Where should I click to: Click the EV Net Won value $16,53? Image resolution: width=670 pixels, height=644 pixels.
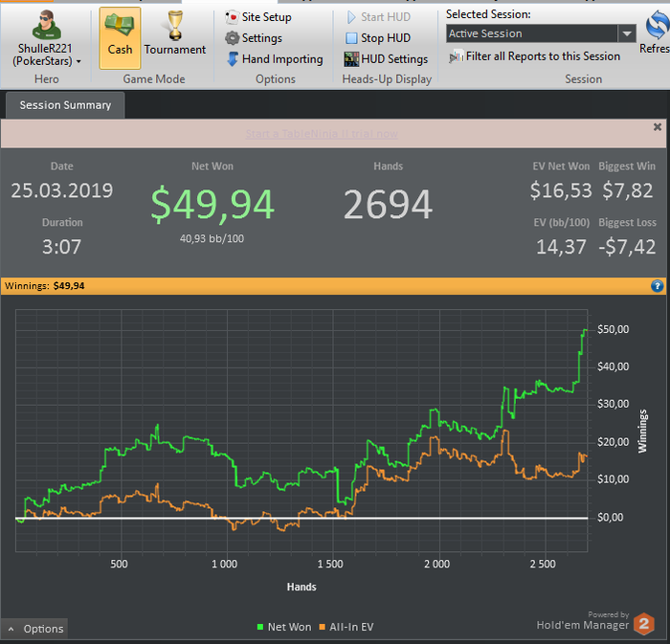561,190
